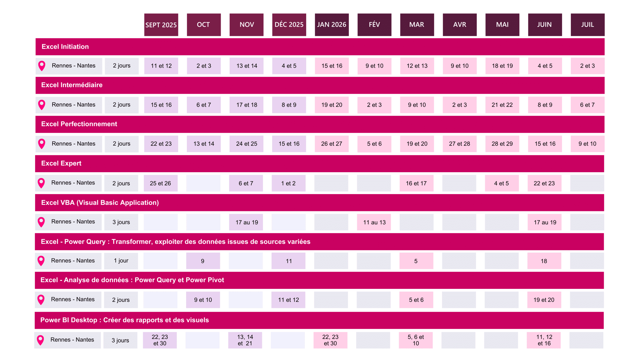Image resolution: width=644 pixels, height=362 pixels.
Task: Select the NOV month header
Action: tap(247, 25)
